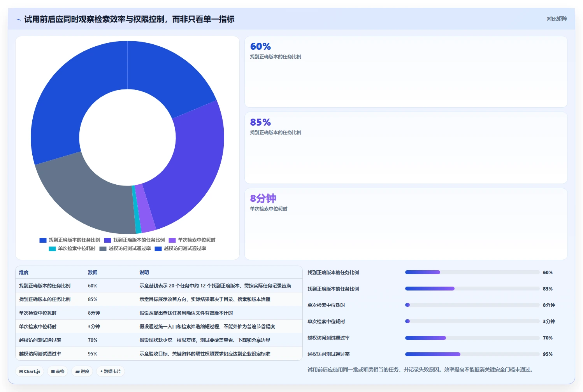Click the description starting 假设从提出查找任务
Viewport: 583px width, 392px height.
(186, 313)
